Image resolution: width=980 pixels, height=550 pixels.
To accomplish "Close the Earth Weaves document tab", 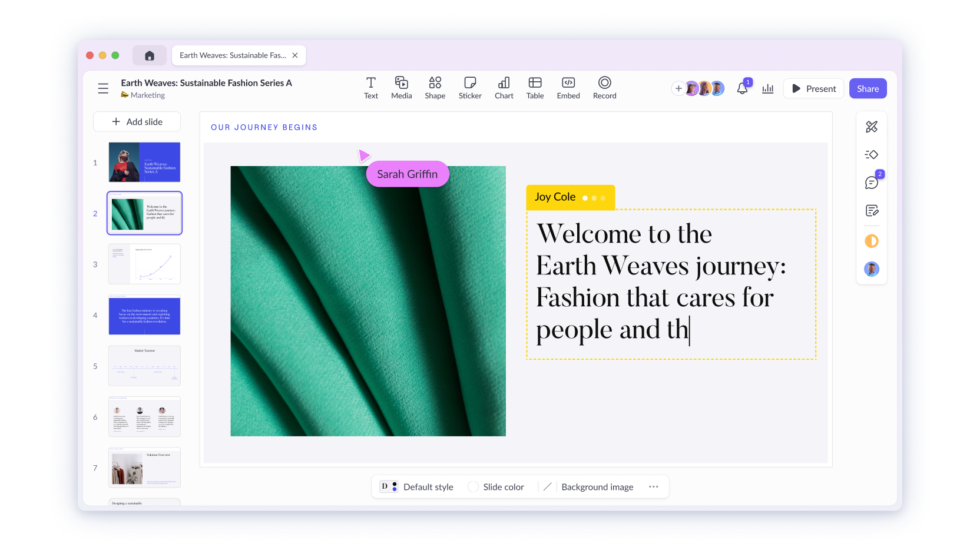I will point(295,55).
